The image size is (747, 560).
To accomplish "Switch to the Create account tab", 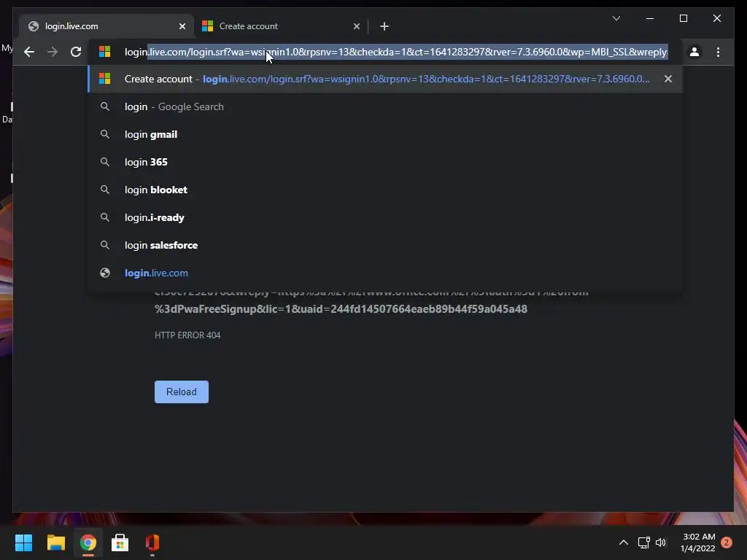I will pyautogui.click(x=281, y=26).
